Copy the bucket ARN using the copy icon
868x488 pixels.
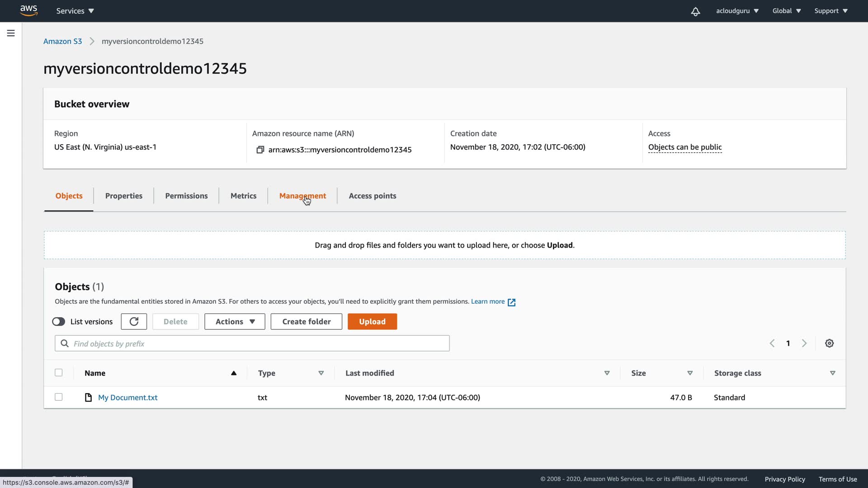(x=260, y=150)
